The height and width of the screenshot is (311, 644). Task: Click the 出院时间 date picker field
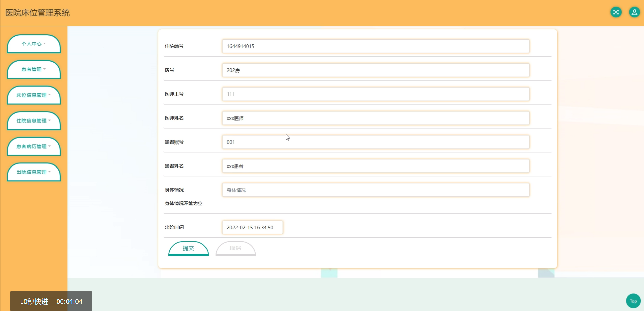tap(252, 227)
